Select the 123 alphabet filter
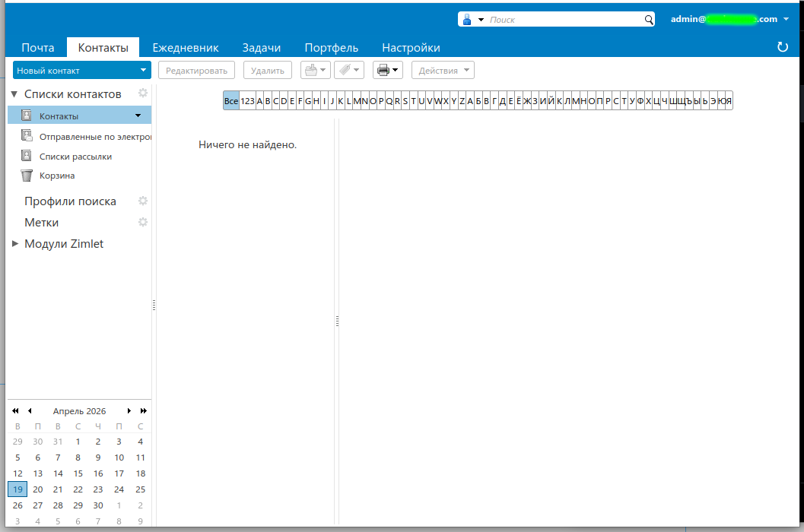 click(248, 100)
